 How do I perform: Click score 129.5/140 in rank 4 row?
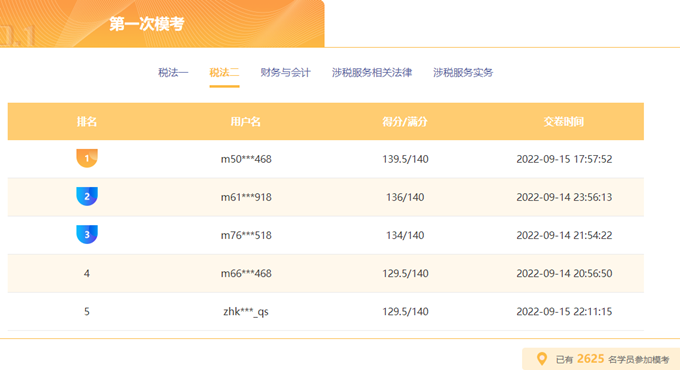pyautogui.click(x=405, y=274)
